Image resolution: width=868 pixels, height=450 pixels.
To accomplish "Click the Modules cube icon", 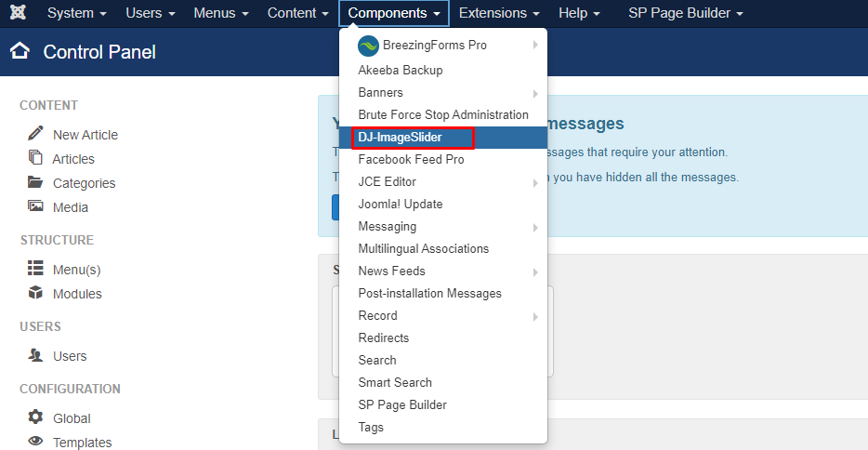I will 35,292.
